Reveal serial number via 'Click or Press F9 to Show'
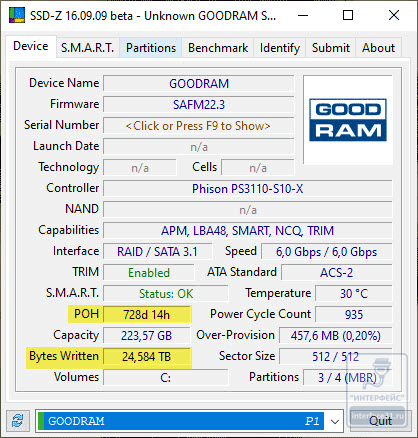Image resolution: width=418 pixels, height=438 pixels. point(198,126)
